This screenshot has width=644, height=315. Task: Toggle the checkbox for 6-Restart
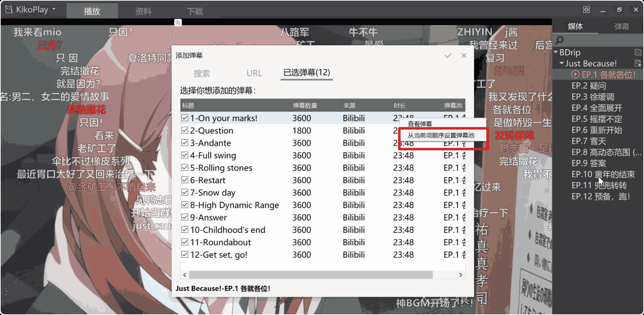185,180
